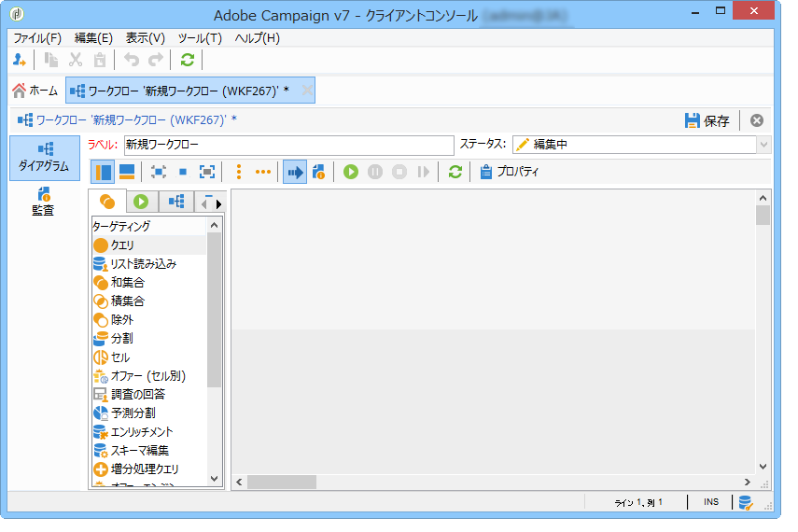
Task: Open the Help (ヘルプ) menu
Action: [x=257, y=38]
